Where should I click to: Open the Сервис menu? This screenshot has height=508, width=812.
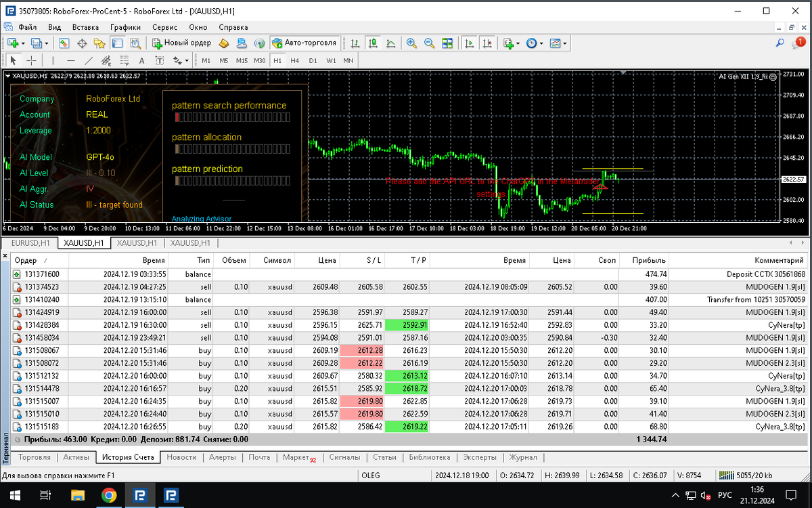[x=165, y=27]
